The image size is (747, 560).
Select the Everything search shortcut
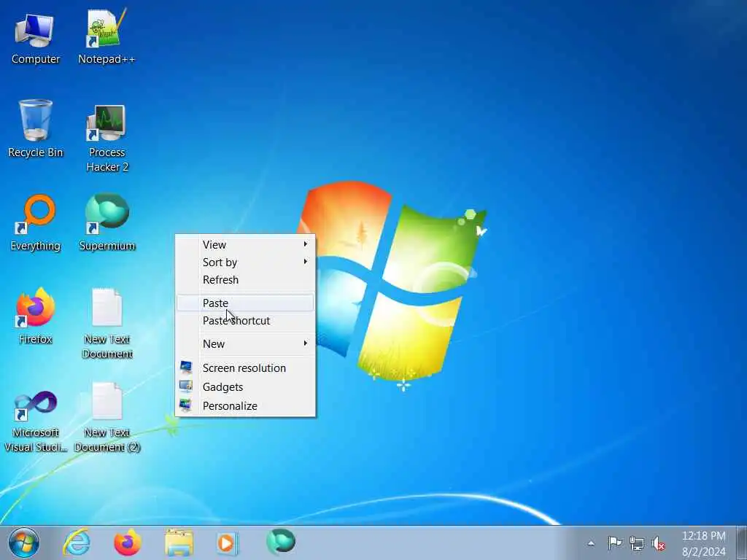click(x=36, y=223)
